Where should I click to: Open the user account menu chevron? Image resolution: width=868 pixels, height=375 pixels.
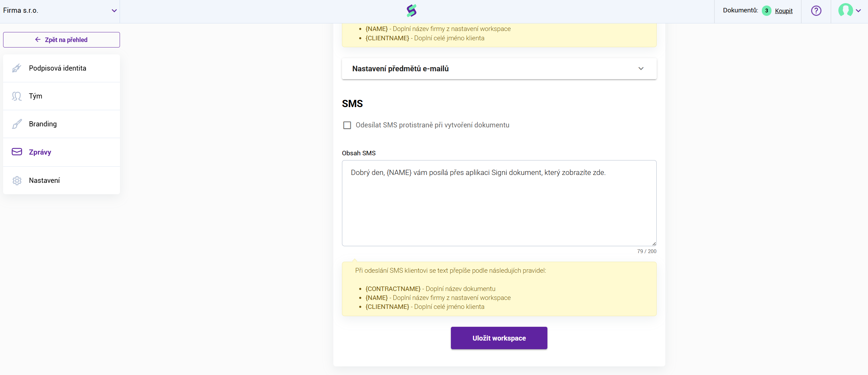[858, 11]
